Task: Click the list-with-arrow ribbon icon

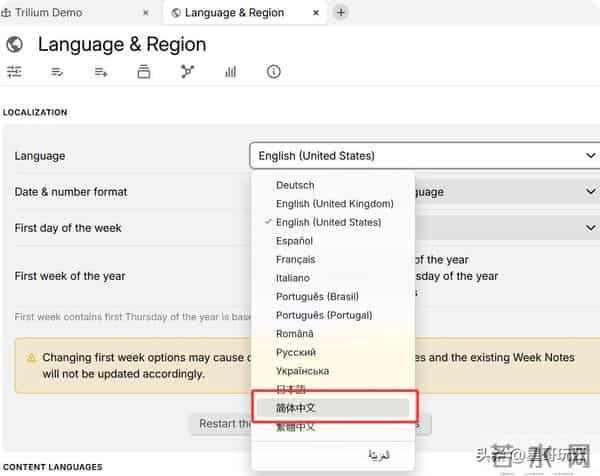Action: click(100, 72)
